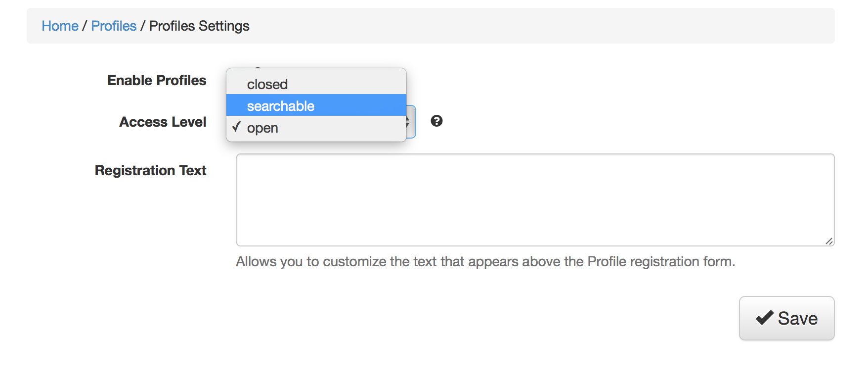Viewport: 868px width, 388px height.
Task: Click the checkmark icon inside Save button
Action: click(x=764, y=318)
